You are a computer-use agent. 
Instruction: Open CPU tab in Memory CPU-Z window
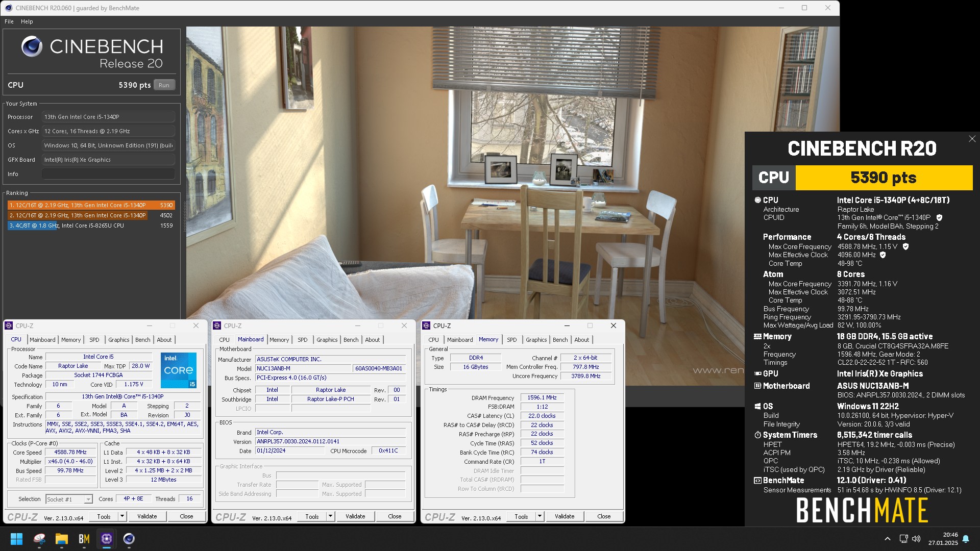click(x=433, y=340)
